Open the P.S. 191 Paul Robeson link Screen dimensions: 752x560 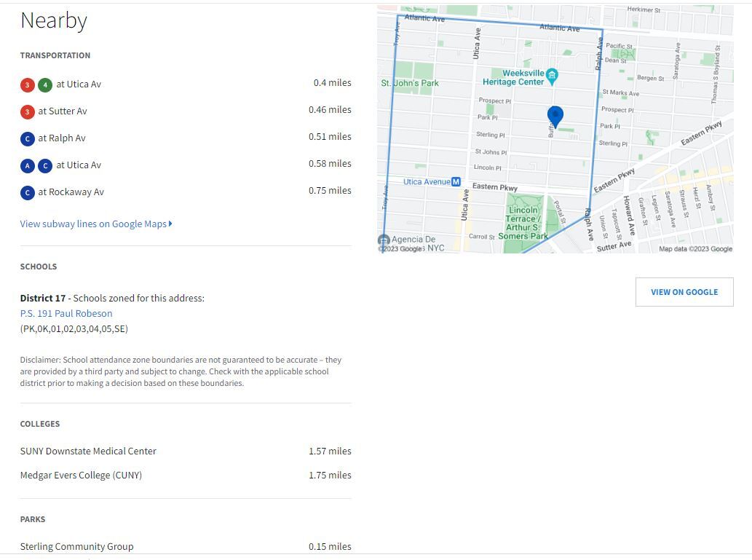pos(66,314)
